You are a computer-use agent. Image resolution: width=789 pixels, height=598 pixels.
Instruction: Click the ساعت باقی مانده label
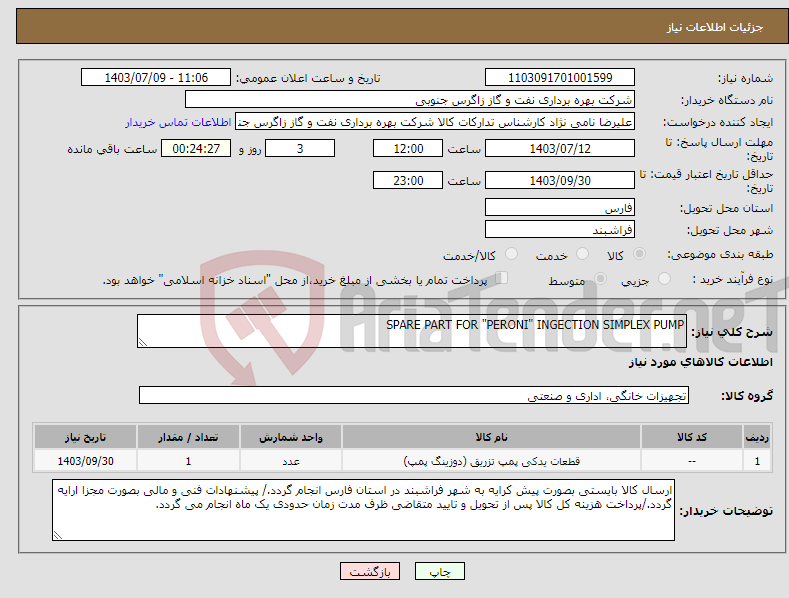(112, 149)
